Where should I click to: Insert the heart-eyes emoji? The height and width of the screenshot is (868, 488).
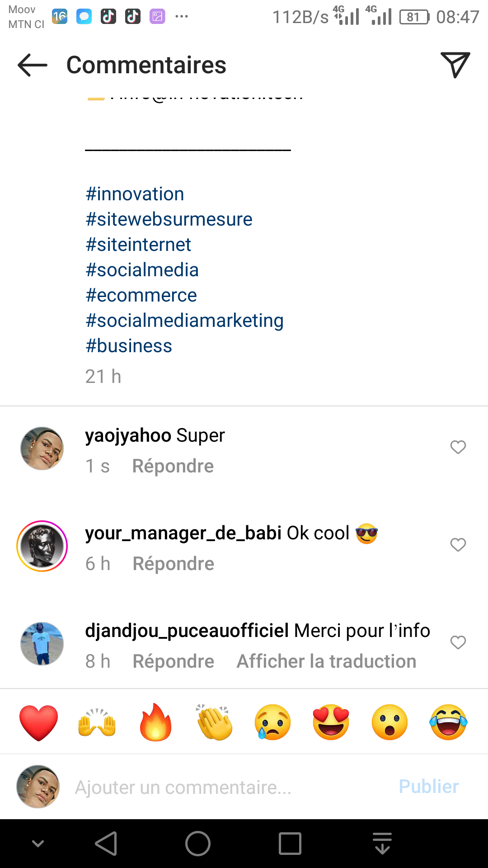coord(331,722)
